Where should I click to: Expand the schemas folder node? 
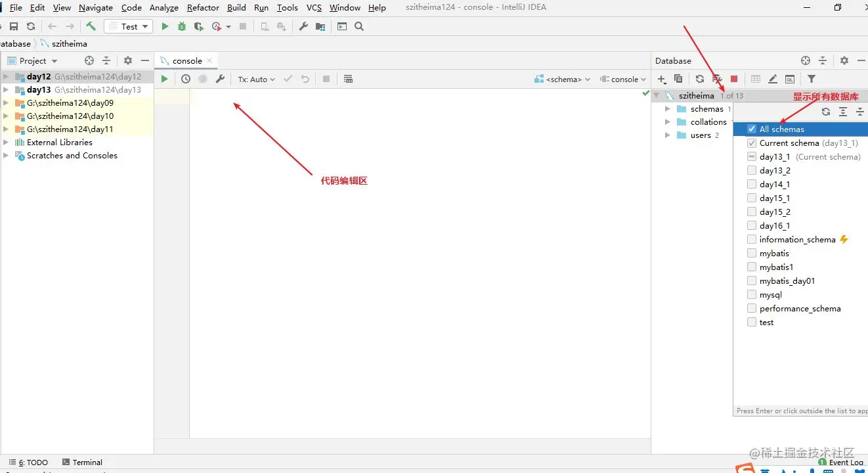point(668,109)
